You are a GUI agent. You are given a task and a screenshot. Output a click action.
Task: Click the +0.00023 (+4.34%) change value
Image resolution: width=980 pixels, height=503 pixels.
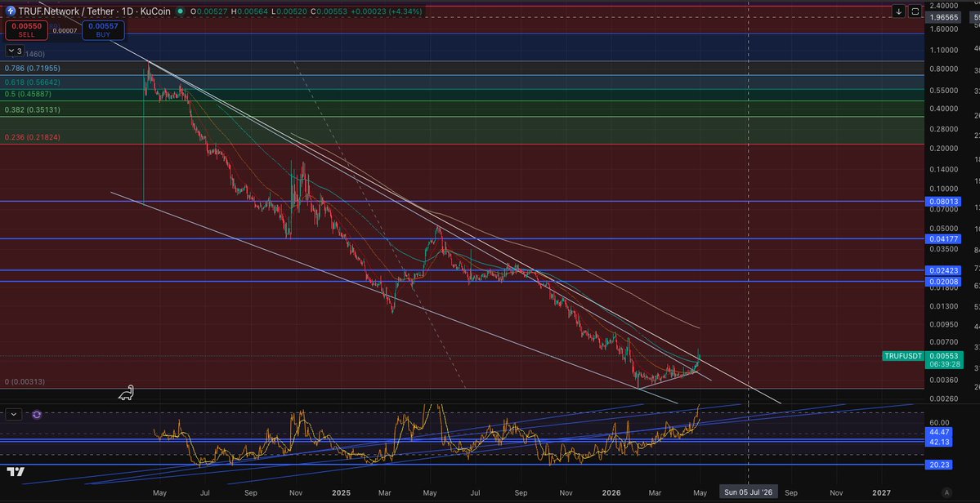[x=386, y=11]
